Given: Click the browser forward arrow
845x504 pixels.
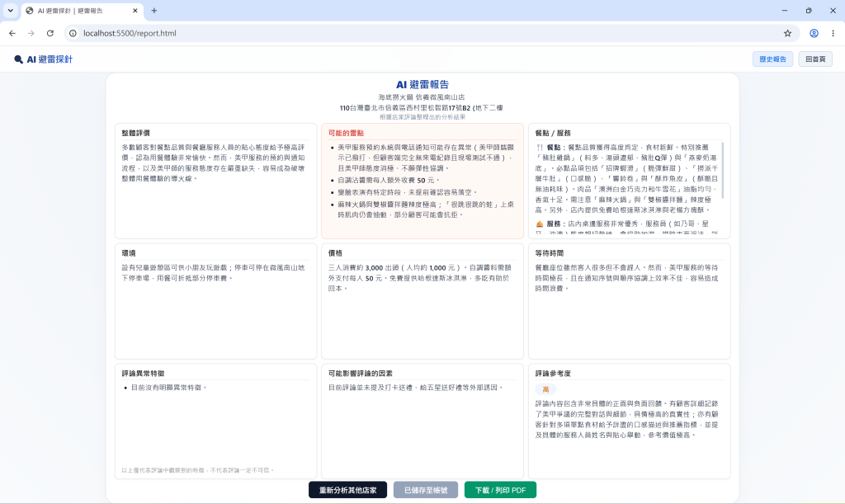Looking at the screenshot, I should click(31, 33).
